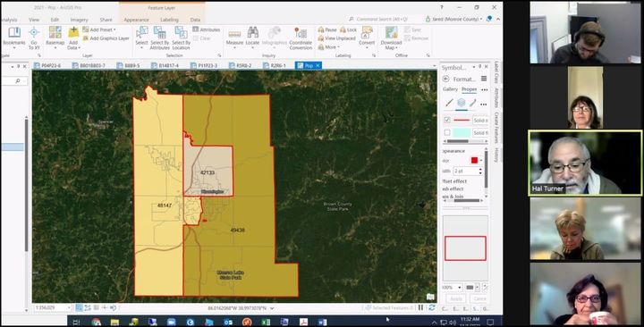Click the Apply button in Symbology
This screenshot has width=644, height=327.
click(x=456, y=298)
